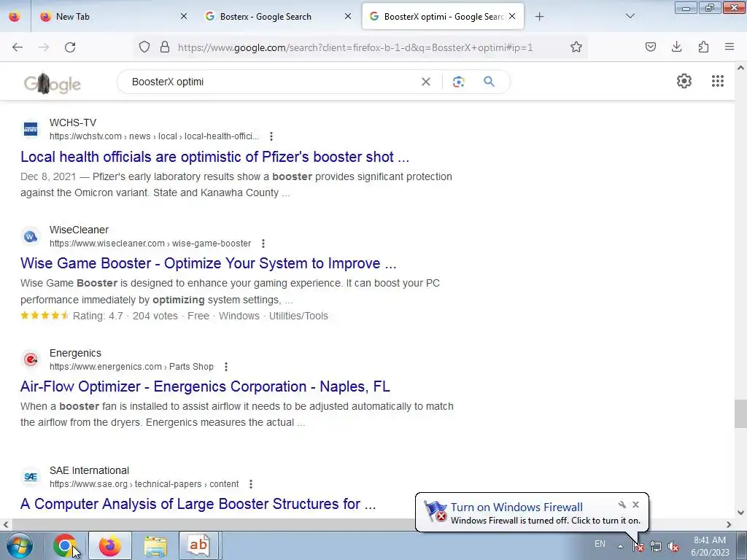The width and height of the screenshot is (747, 560).
Task: Switch to Firefox in the taskbar
Action: [109, 545]
